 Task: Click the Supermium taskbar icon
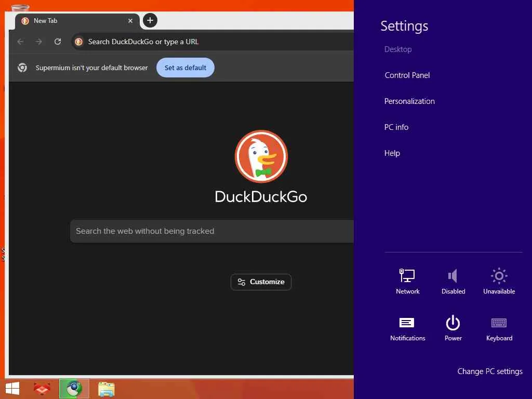click(x=74, y=389)
